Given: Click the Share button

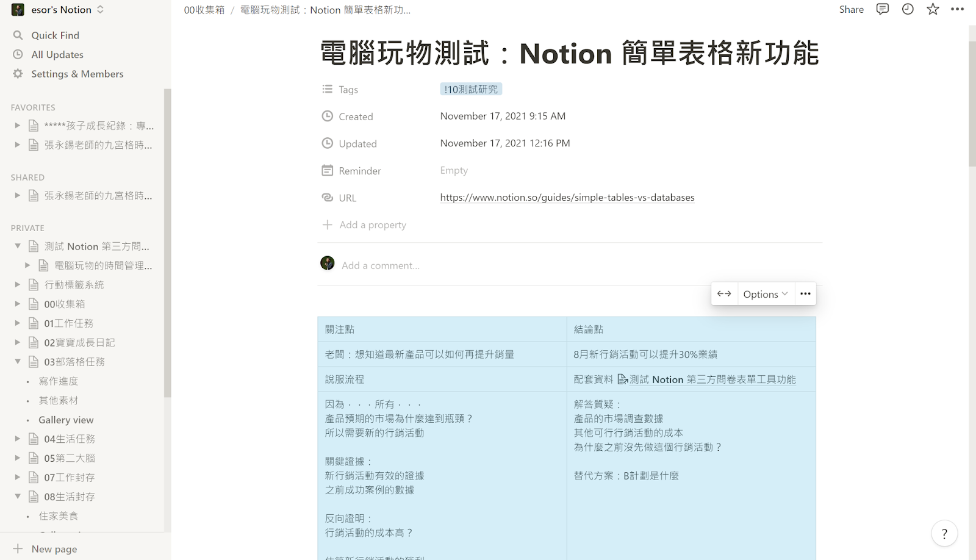Looking at the screenshot, I should pos(851,9).
